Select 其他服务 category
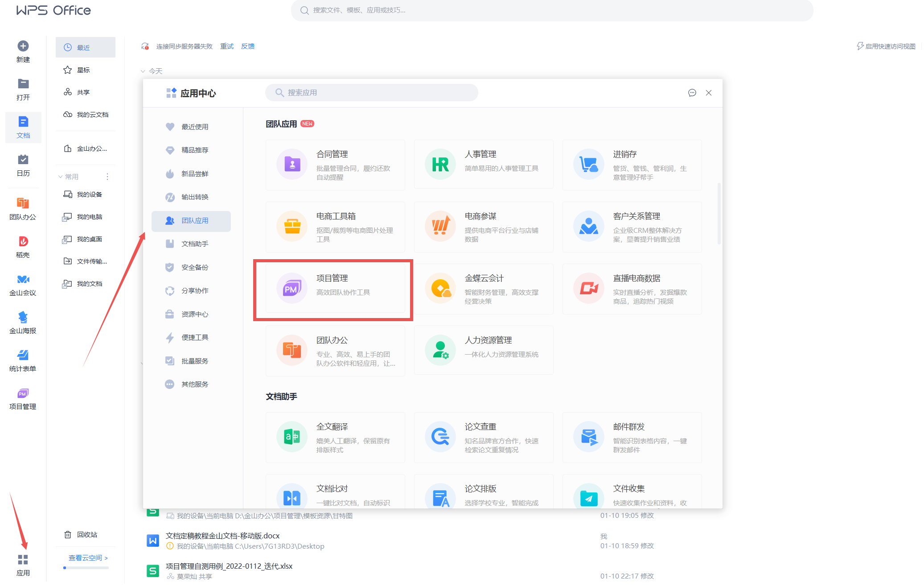This screenshot has width=924, height=587. [191, 384]
